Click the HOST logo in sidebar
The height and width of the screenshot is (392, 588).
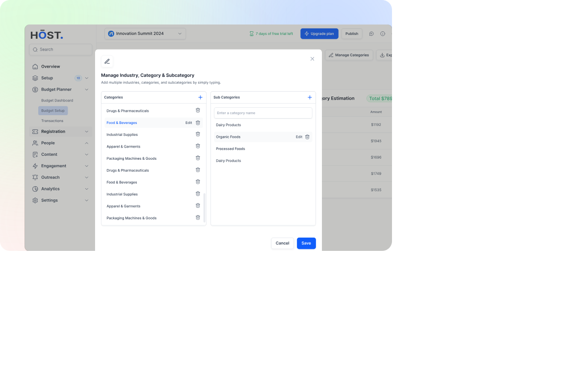47,35
